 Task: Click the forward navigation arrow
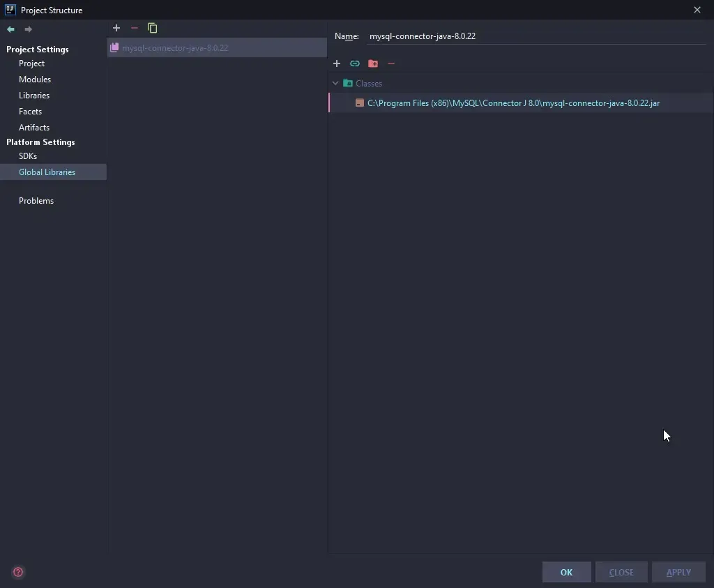(29, 29)
